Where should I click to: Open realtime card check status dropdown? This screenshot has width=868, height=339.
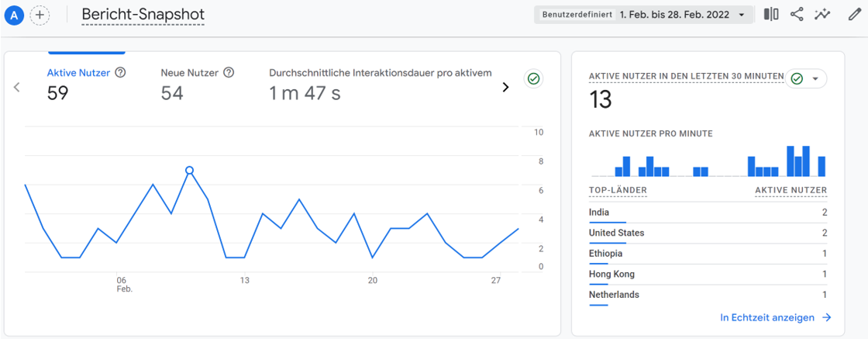pyautogui.click(x=806, y=79)
